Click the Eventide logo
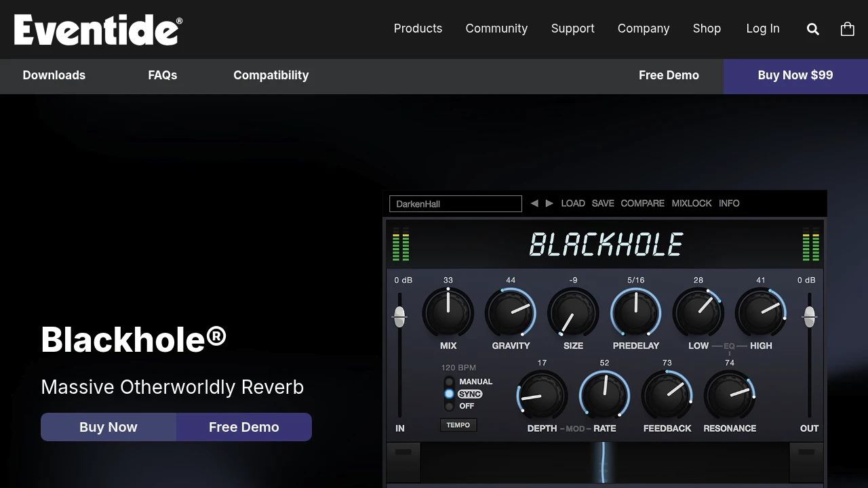Image resolution: width=868 pixels, height=488 pixels. tap(98, 29)
